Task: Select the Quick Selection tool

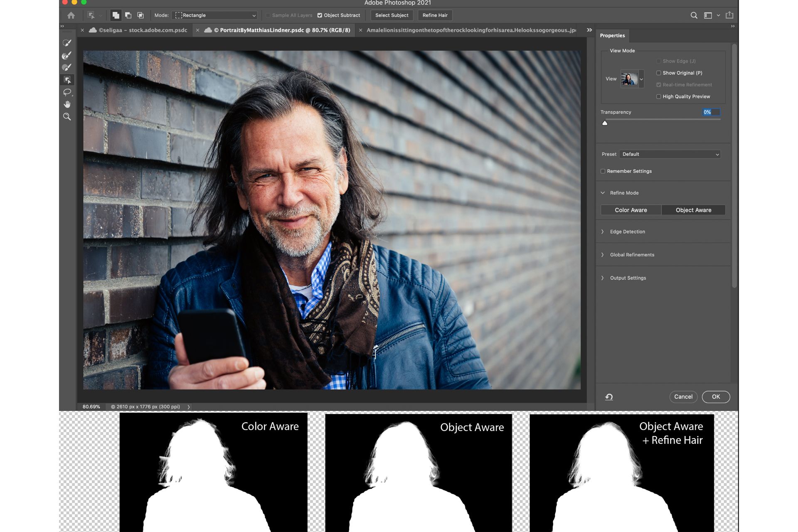Action: point(66,42)
